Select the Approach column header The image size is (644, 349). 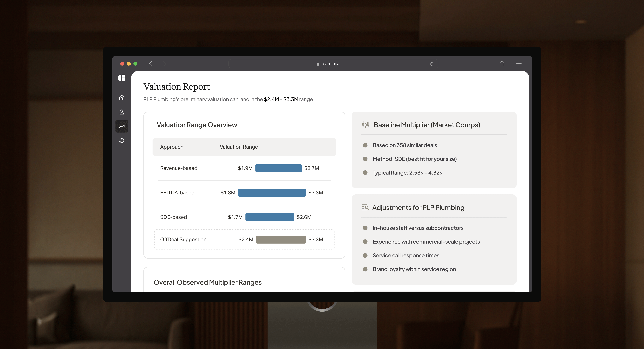pyautogui.click(x=172, y=147)
